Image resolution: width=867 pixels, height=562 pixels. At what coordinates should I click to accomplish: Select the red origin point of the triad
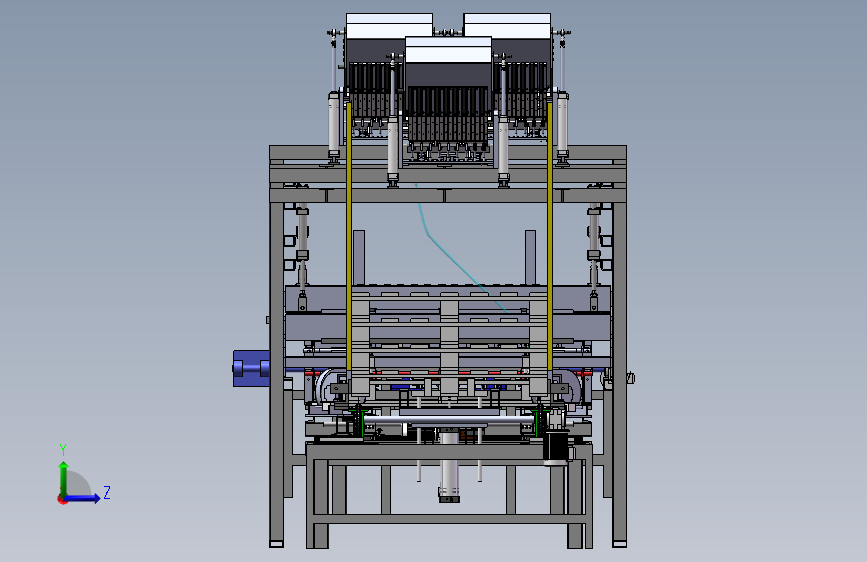click(61, 499)
